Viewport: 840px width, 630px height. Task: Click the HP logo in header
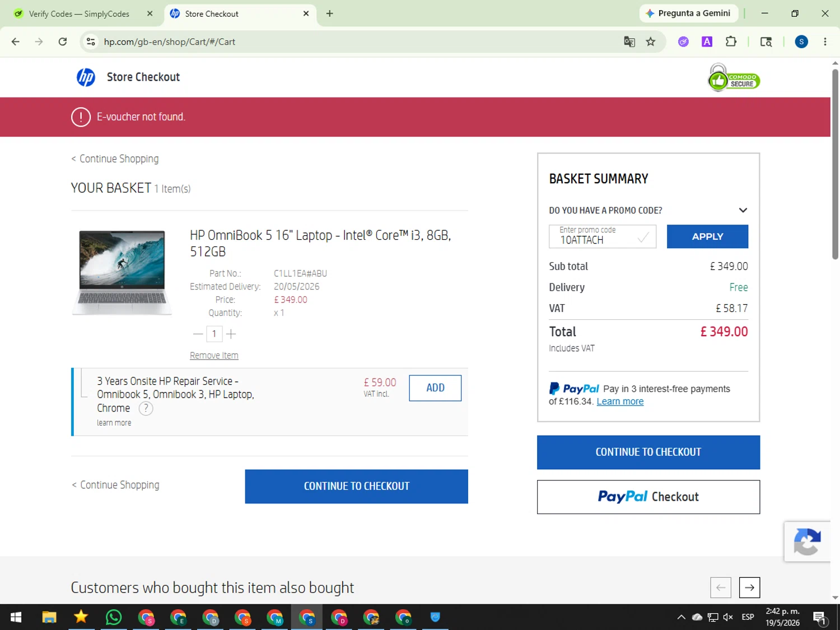(x=86, y=77)
